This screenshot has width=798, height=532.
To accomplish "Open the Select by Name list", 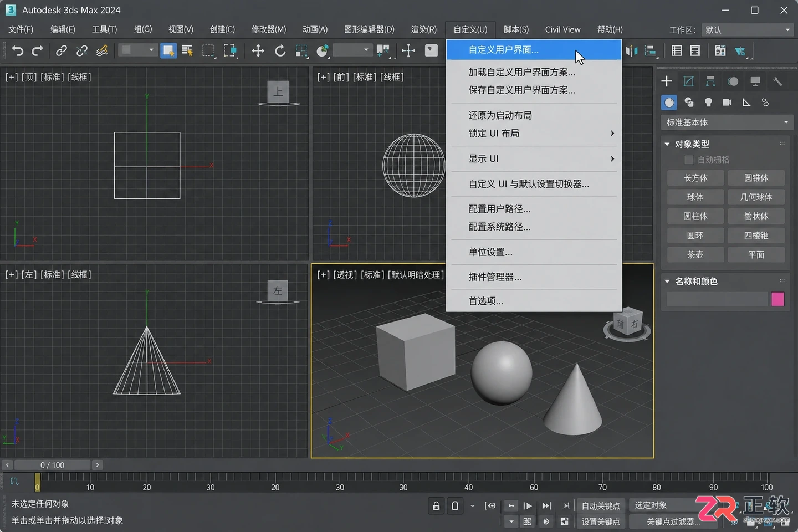I will [187, 51].
